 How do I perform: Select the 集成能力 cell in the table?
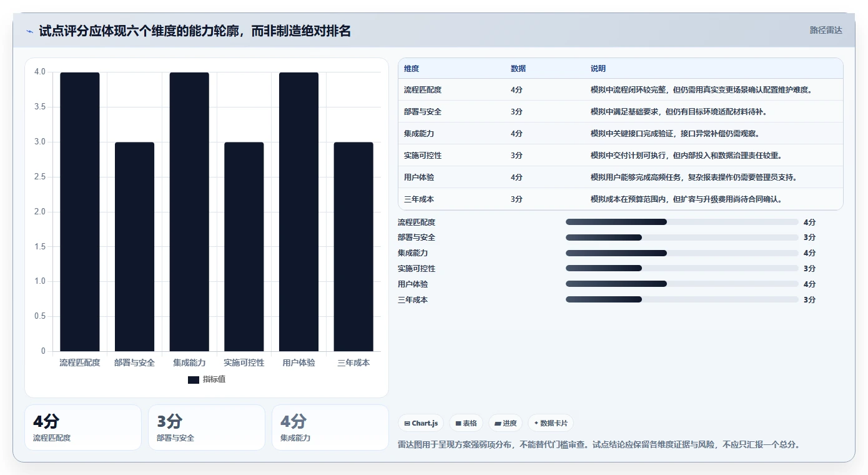click(x=419, y=134)
